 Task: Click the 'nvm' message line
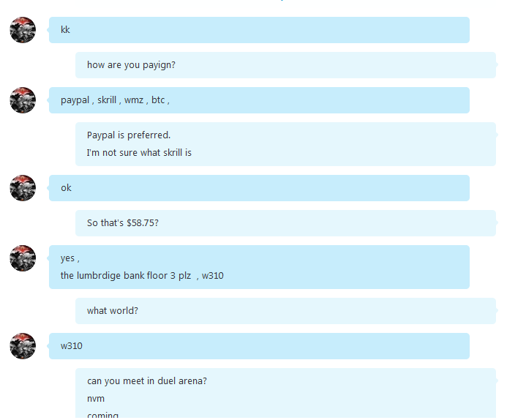[x=96, y=399]
